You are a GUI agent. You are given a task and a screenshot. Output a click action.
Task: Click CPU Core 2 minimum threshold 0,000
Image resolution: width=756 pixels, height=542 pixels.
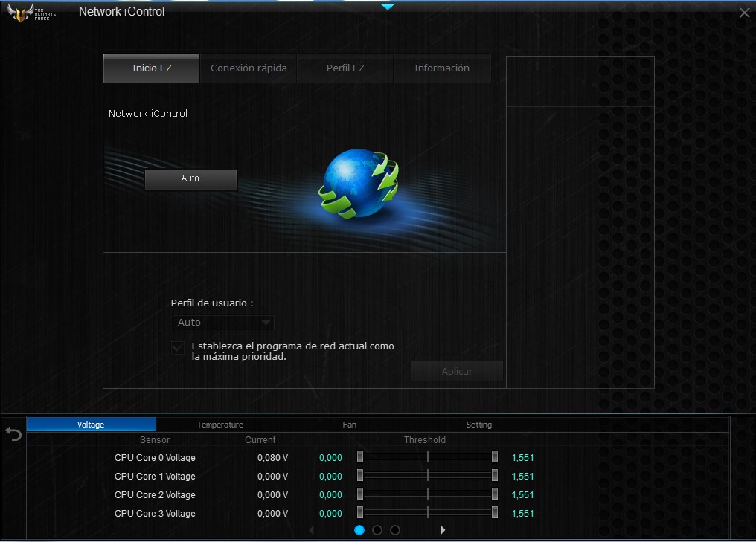point(330,494)
